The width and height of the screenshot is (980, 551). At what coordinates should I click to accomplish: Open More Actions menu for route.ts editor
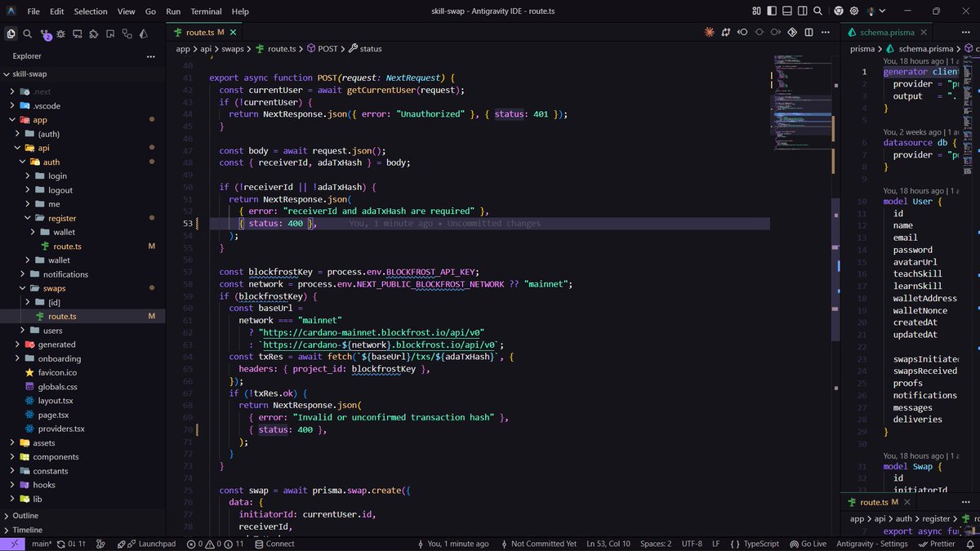(x=826, y=32)
